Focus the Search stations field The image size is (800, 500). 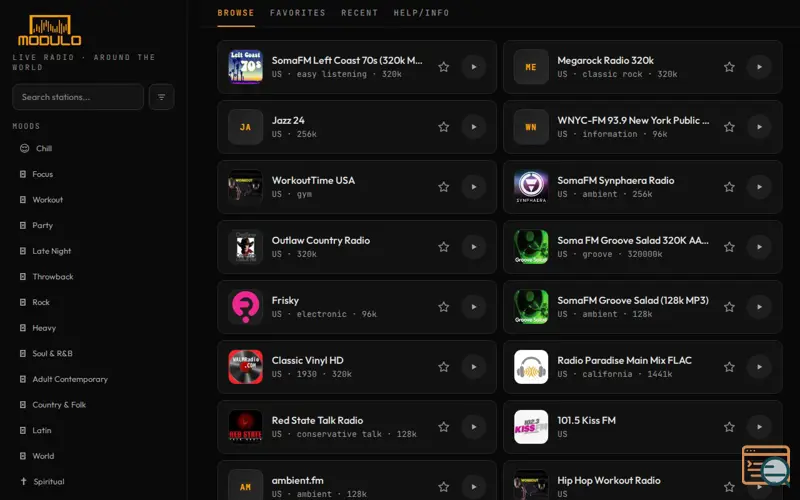point(78,97)
